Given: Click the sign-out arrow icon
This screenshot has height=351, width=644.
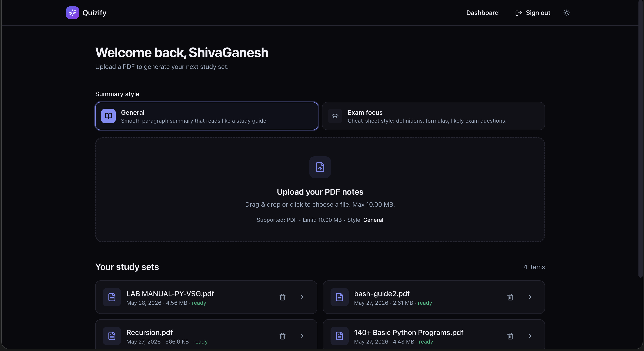Looking at the screenshot, I should [519, 13].
